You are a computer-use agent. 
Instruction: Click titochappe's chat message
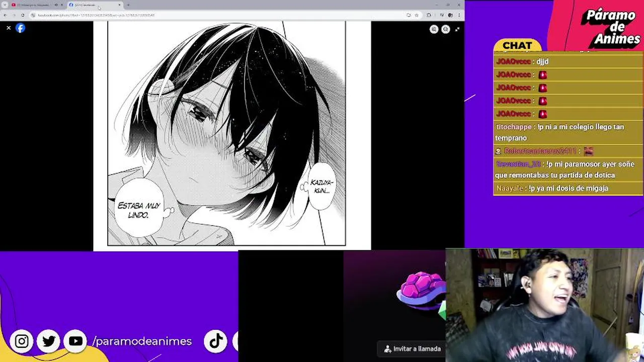click(x=567, y=132)
